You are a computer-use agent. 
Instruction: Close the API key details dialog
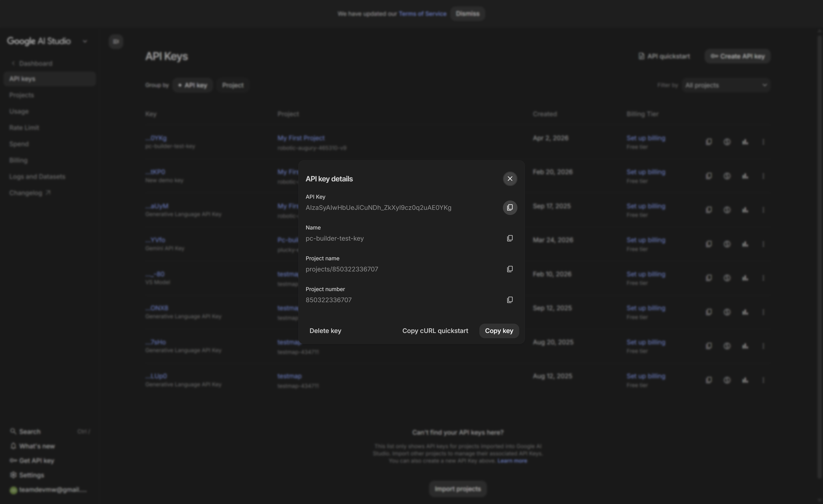(x=510, y=179)
